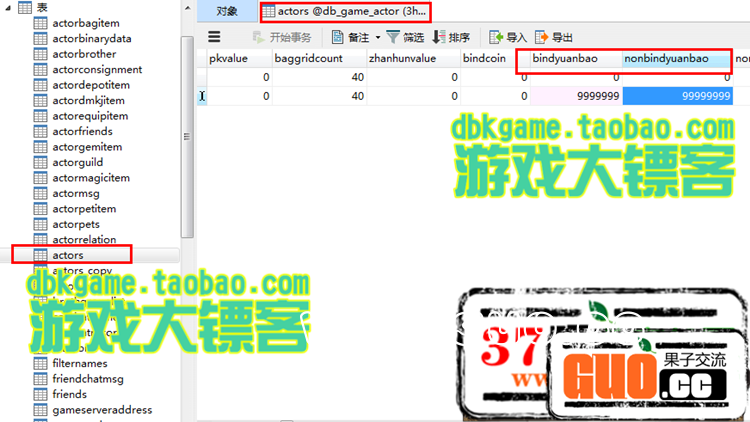Select first row's baggridcount cell 40
The height and width of the screenshot is (422, 750).
tap(319, 77)
